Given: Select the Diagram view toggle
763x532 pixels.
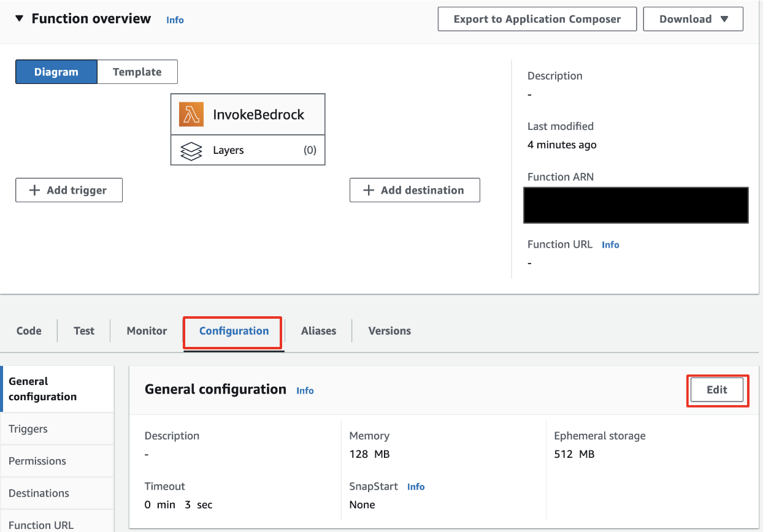Looking at the screenshot, I should 56,72.
